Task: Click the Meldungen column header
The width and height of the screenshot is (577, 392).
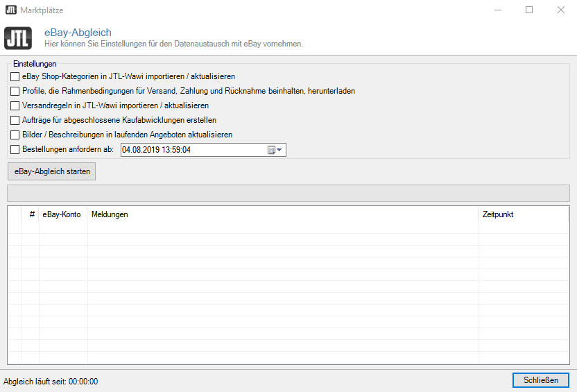Action: [x=283, y=214]
